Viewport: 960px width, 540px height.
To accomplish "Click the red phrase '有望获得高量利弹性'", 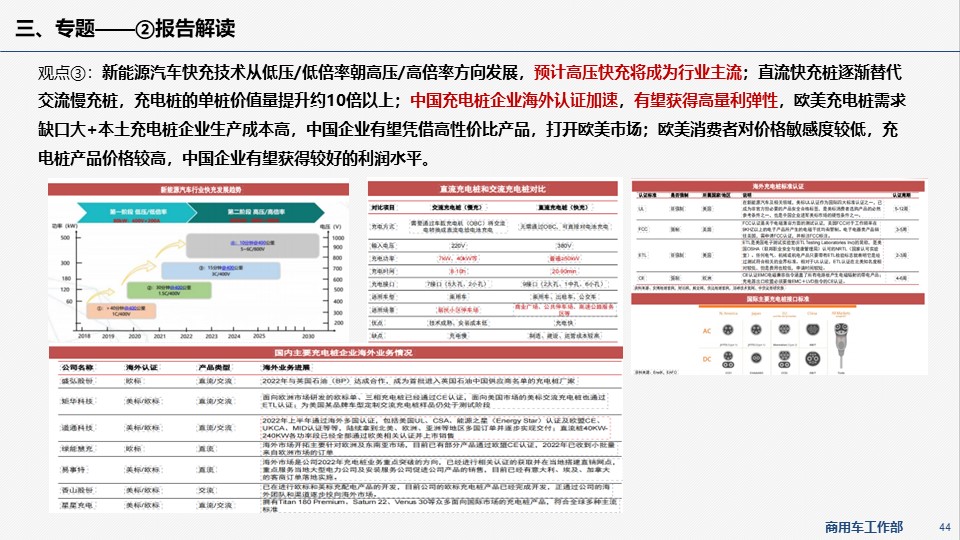I will tap(705, 100).
